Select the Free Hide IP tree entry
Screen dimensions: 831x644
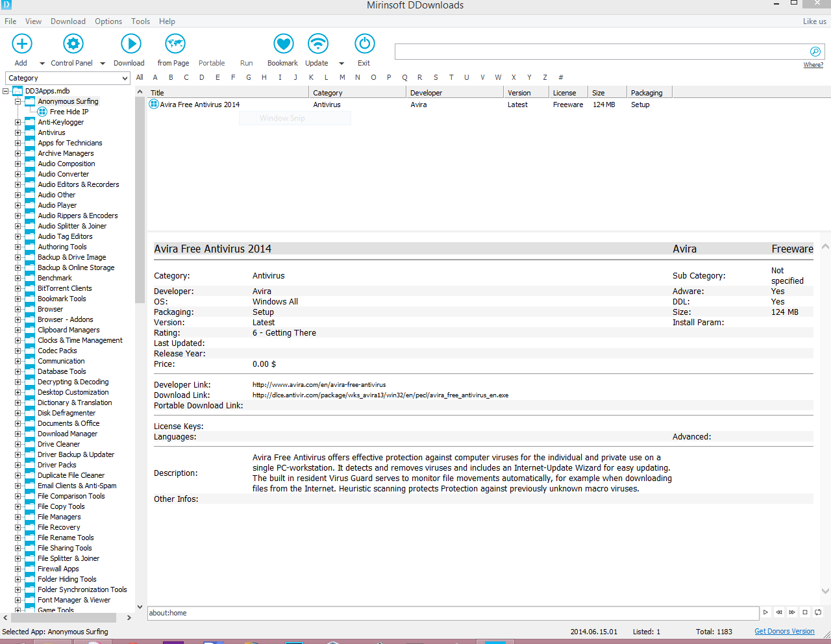[x=69, y=112]
